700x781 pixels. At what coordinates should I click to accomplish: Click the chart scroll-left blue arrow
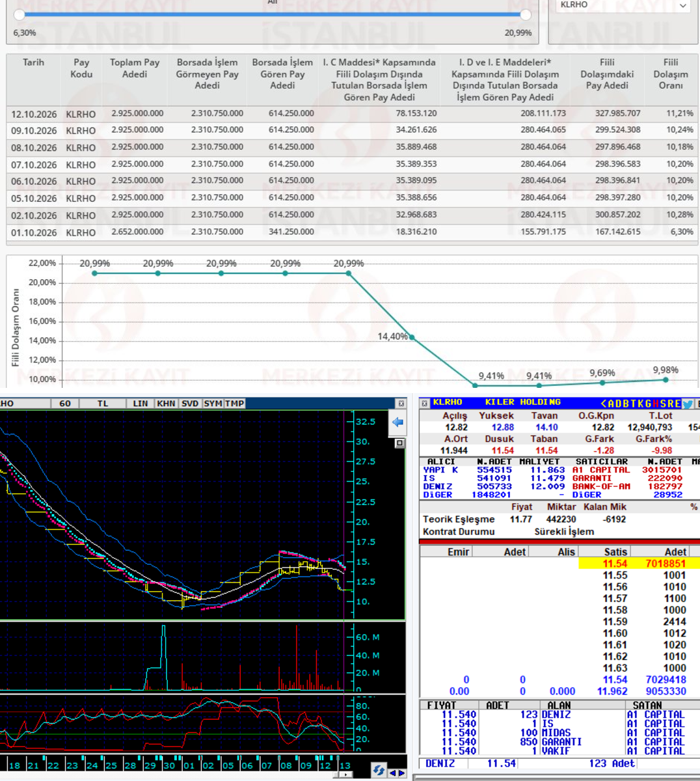point(392,773)
